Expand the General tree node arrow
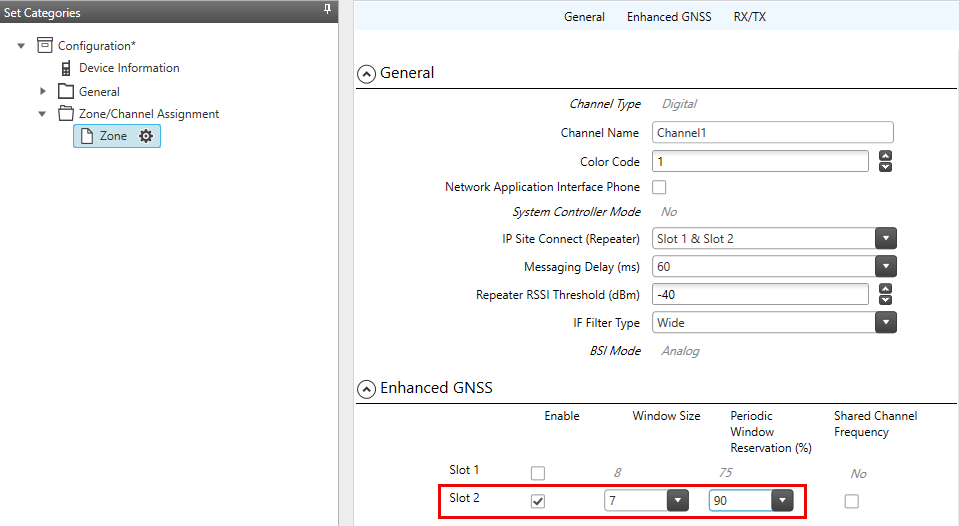Screen dimensions: 959x526 pyautogui.click(x=42, y=91)
